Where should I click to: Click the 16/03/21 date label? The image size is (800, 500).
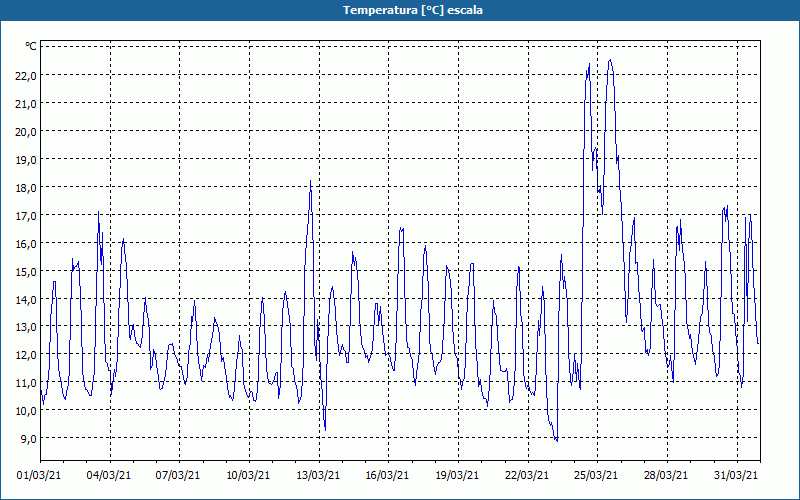click(x=387, y=475)
